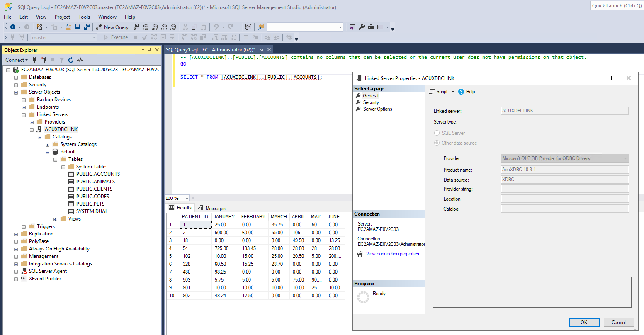Viewport: 644px width, 335px height.
Task: Open the File menu
Action: (7, 17)
